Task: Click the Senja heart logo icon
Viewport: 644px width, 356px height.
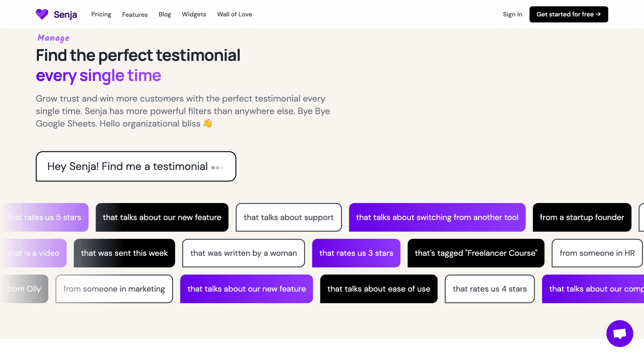Action: coord(42,14)
